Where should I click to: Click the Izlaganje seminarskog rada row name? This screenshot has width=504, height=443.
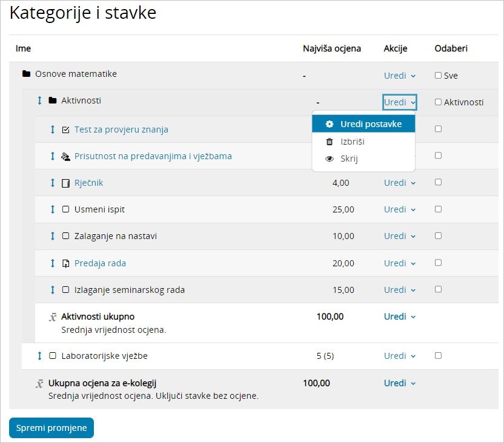click(129, 290)
